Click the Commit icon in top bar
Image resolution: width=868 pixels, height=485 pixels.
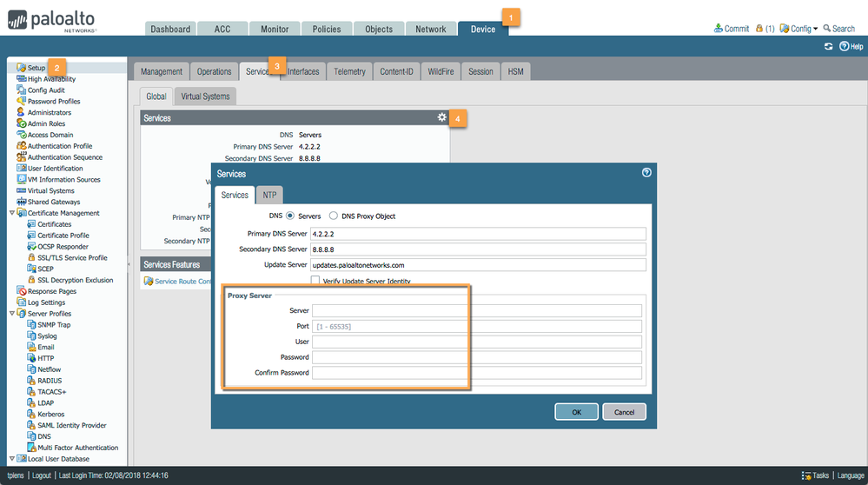(719, 29)
